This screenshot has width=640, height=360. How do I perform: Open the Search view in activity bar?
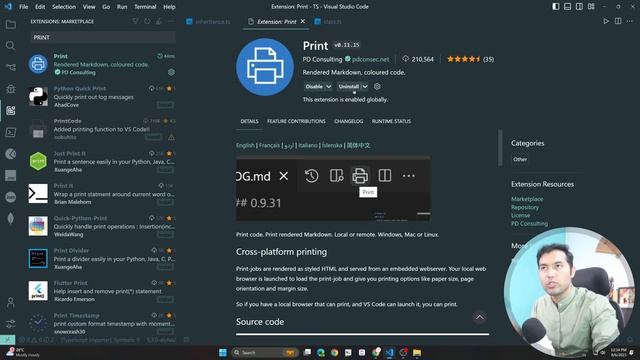(x=11, y=45)
